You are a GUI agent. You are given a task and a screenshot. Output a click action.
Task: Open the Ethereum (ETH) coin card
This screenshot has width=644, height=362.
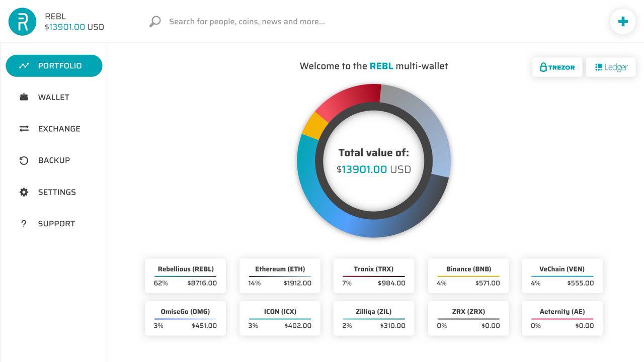pyautogui.click(x=280, y=276)
